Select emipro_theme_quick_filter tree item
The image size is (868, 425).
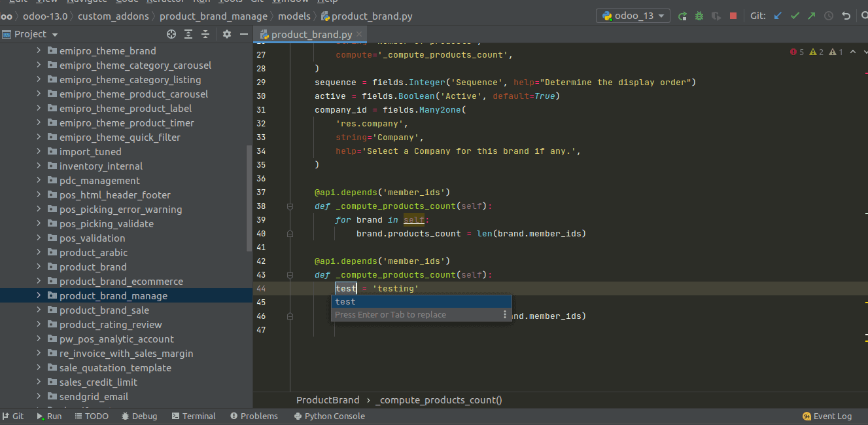[x=120, y=138]
